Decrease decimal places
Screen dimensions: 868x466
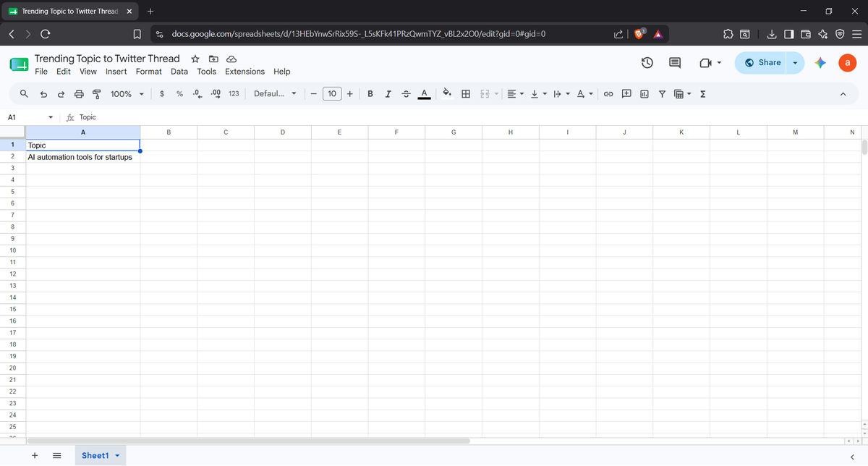pyautogui.click(x=197, y=94)
